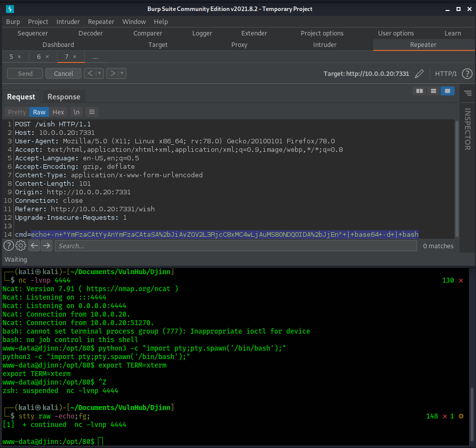Open the Burp menu
This screenshot has height=448, width=476.
pos(13,22)
